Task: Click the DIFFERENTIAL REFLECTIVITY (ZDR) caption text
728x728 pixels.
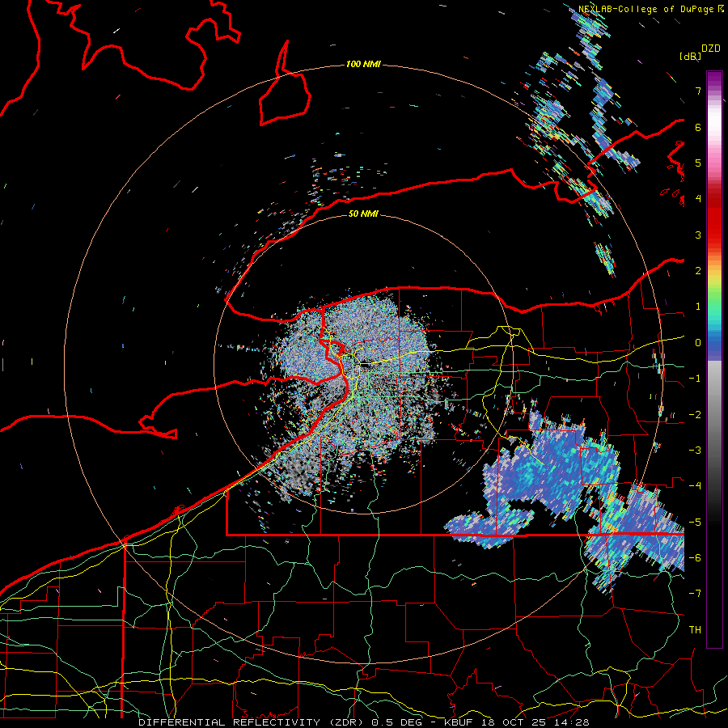Action: point(252,722)
